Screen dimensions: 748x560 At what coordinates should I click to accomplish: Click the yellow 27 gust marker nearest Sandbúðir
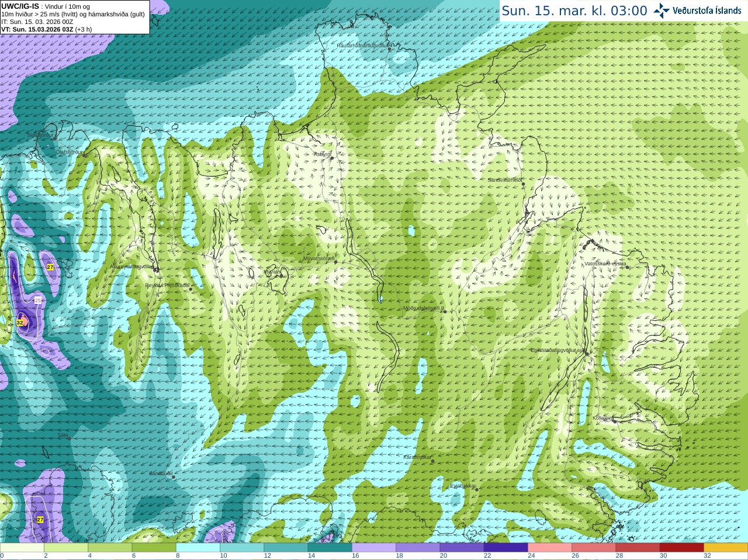pos(40,520)
